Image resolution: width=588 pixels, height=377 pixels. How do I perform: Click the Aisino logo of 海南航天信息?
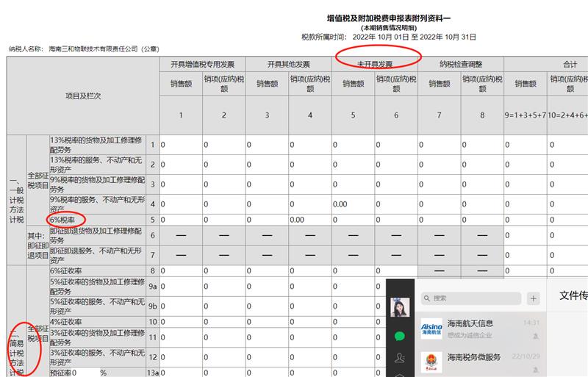point(431,328)
